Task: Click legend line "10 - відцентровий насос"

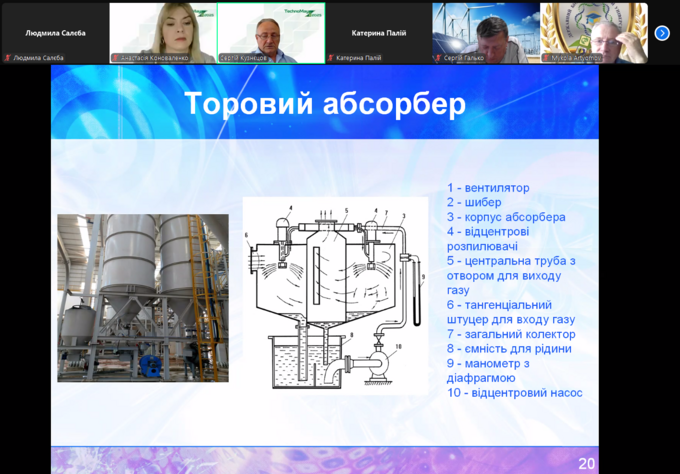Action: click(514, 393)
